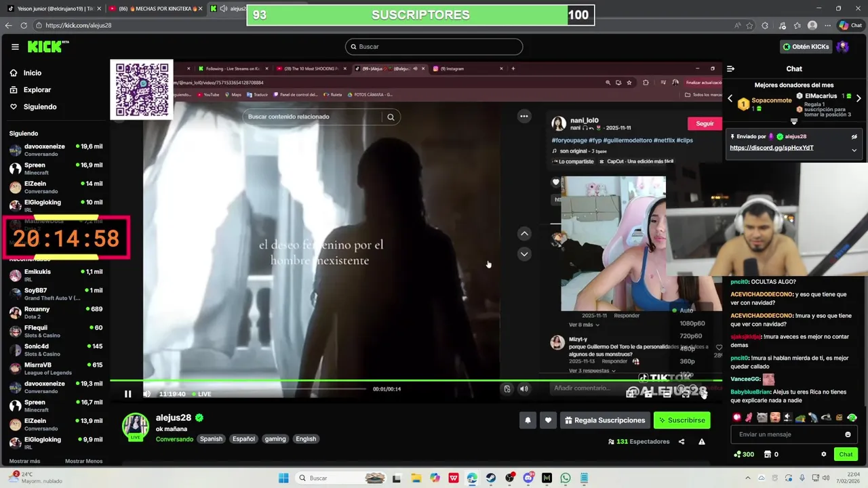
Task: Open MisrraVB League of Legends channel
Action: pyautogui.click(x=56, y=368)
